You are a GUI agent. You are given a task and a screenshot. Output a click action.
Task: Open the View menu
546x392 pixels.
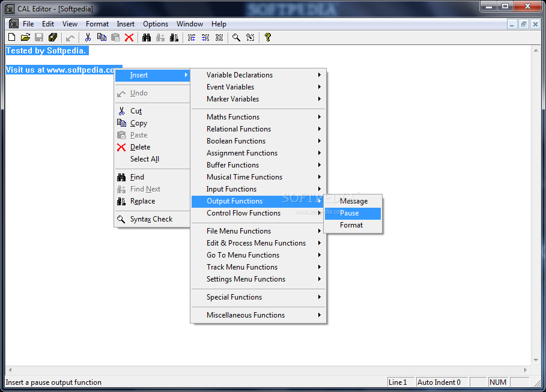coord(70,23)
